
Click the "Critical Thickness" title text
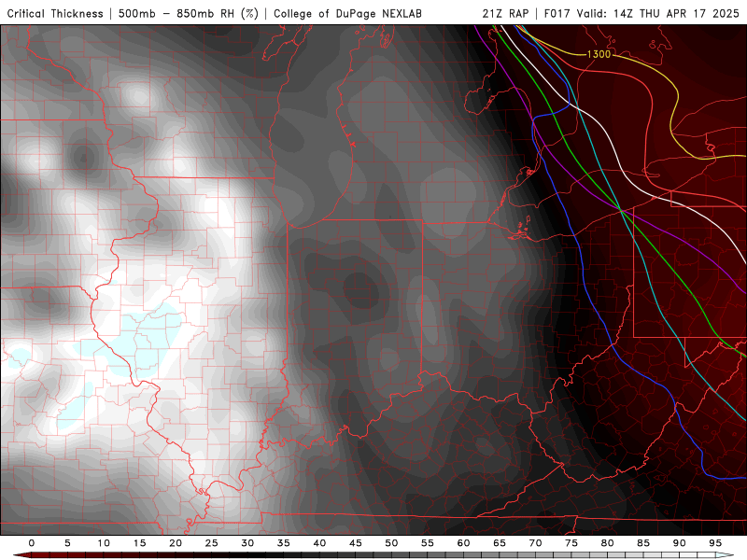(x=55, y=13)
